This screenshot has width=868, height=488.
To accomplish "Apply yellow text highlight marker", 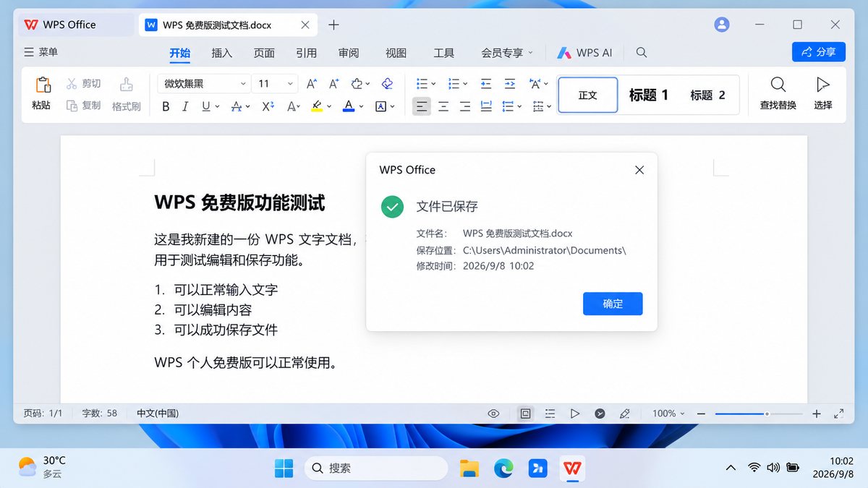I will 317,106.
